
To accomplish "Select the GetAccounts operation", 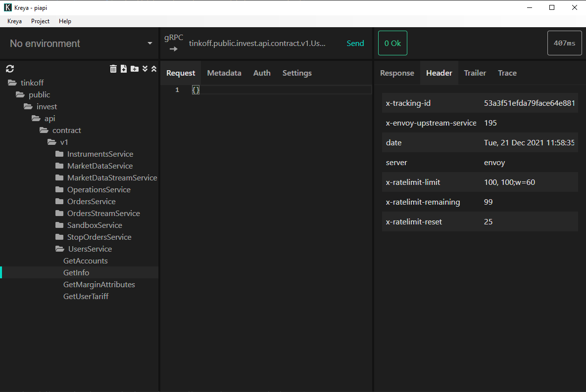I will (x=85, y=261).
